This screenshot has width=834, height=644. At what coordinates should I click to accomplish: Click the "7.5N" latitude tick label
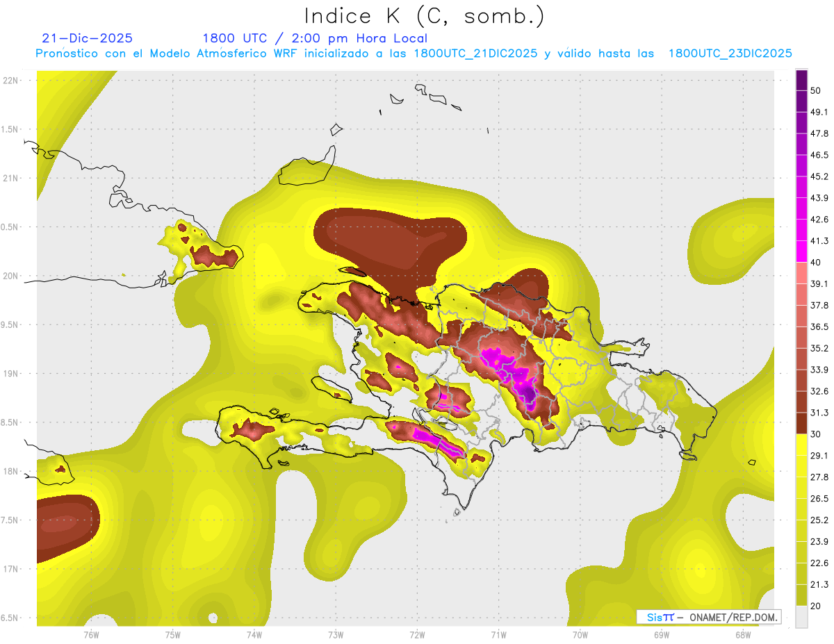click(10, 520)
